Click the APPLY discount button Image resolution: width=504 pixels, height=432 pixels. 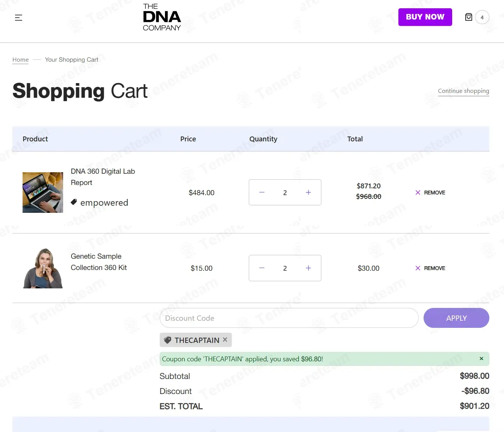pyautogui.click(x=456, y=318)
